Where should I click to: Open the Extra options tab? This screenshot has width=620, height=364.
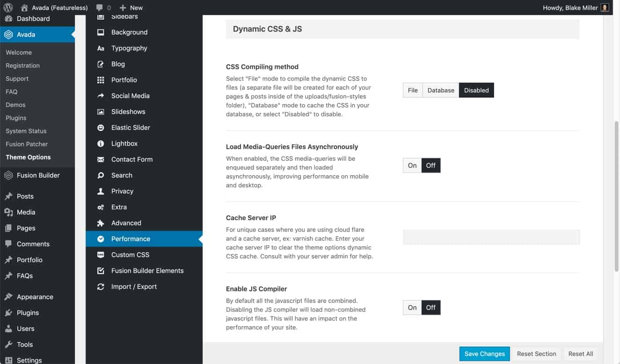[x=144, y=207]
